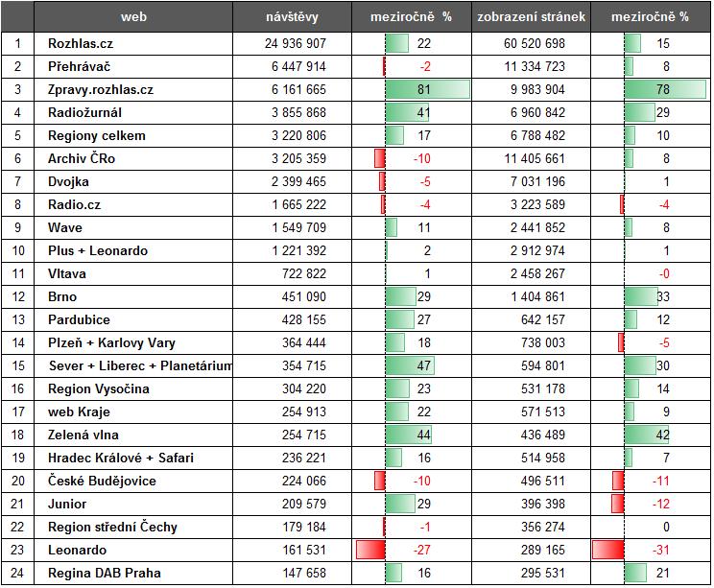Click page views value 289 165

coord(543,551)
